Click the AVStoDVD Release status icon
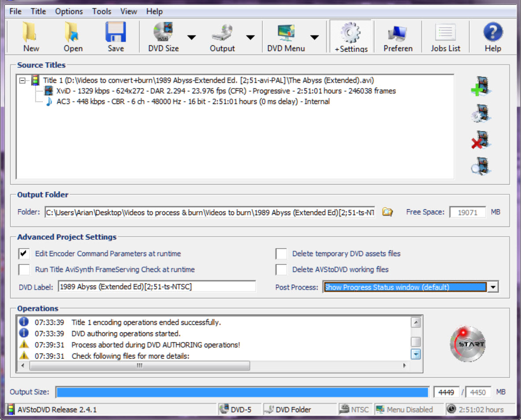Screen dimensions: 521x420 pyautogui.click(x=11, y=409)
